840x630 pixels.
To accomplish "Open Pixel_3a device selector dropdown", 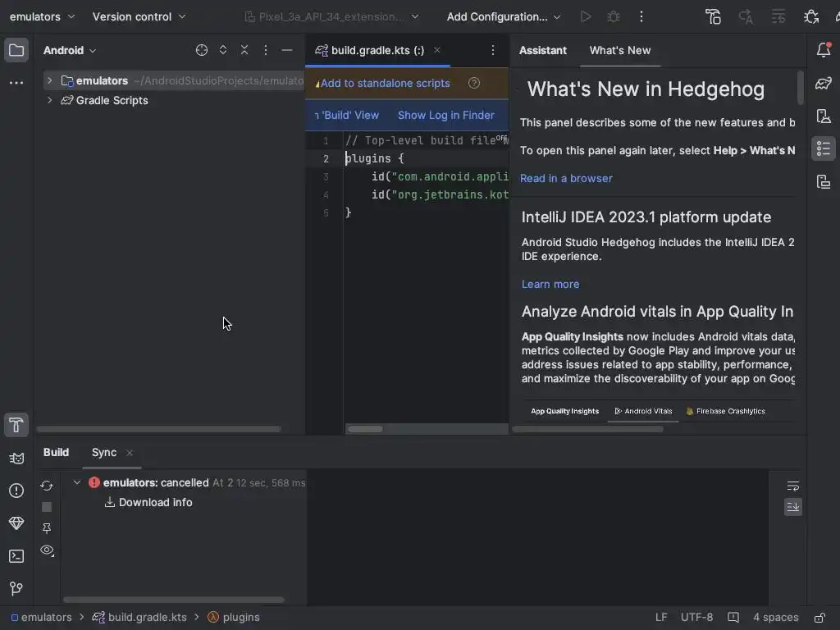I will (331, 16).
